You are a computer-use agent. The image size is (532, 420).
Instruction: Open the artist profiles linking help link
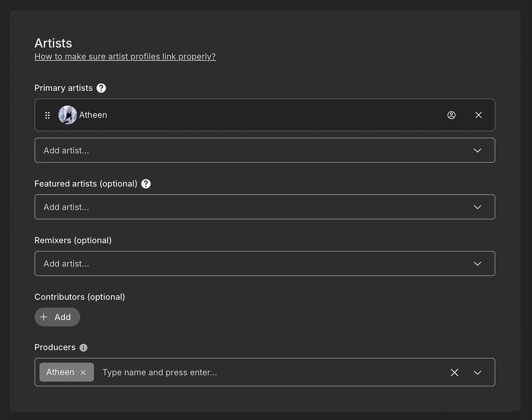click(x=125, y=56)
